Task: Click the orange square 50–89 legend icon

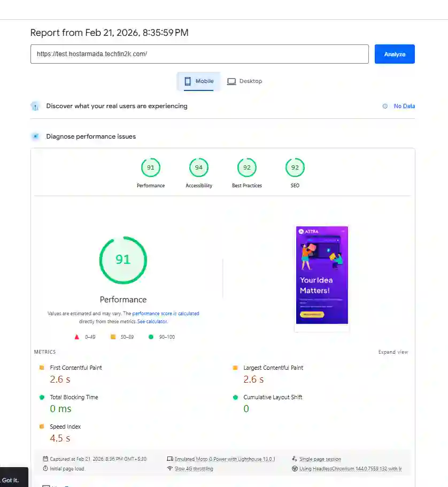Action: tap(113, 337)
